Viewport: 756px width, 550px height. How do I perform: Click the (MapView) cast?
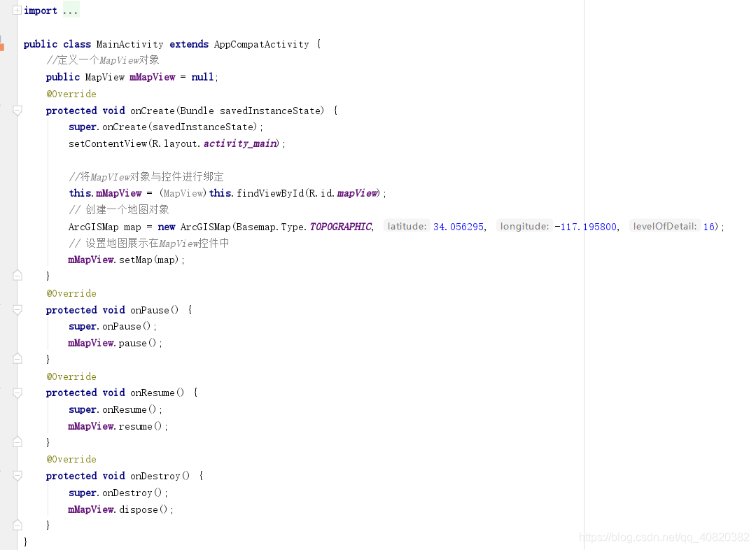pyautogui.click(x=183, y=193)
